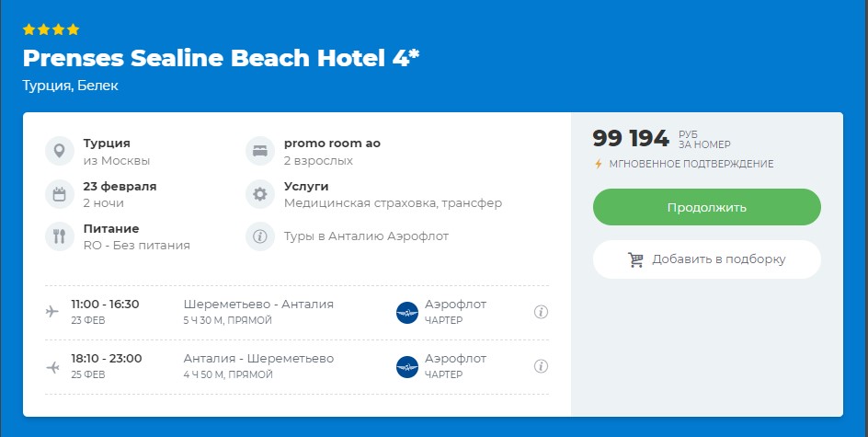Click the Aeroflot logo on the outbound flight
This screenshot has height=437, width=868.
pyautogui.click(x=406, y=313)
